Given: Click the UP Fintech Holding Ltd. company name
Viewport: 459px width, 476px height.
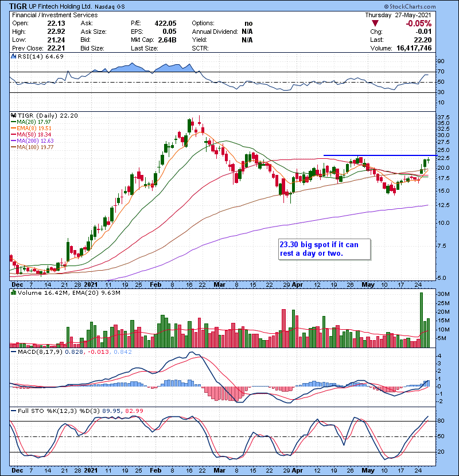Looking at the screenshot, I should pyautogui.click(x=60, y=6).
